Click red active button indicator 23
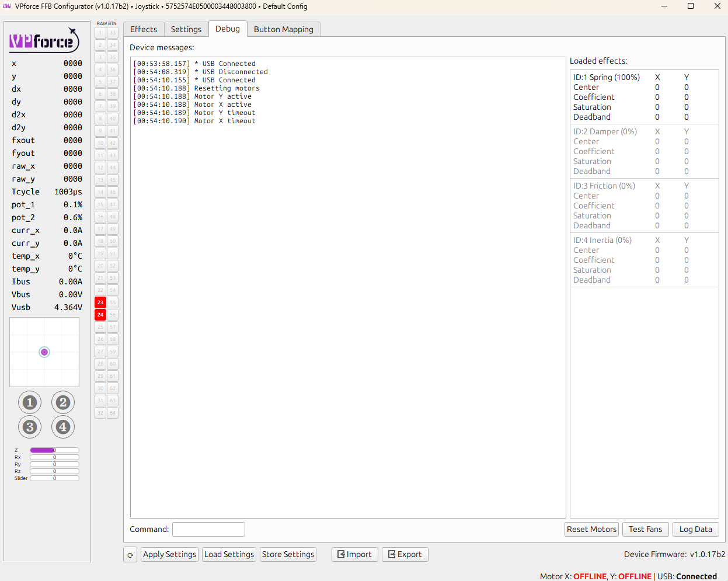Screen dimensions: 728x581 (100, 302)
